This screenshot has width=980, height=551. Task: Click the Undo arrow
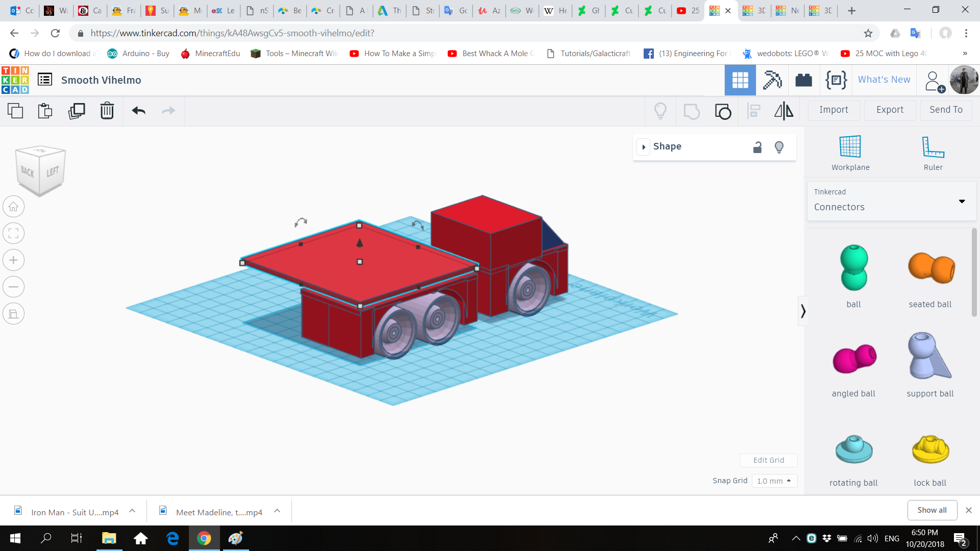(x=138, y=111)
